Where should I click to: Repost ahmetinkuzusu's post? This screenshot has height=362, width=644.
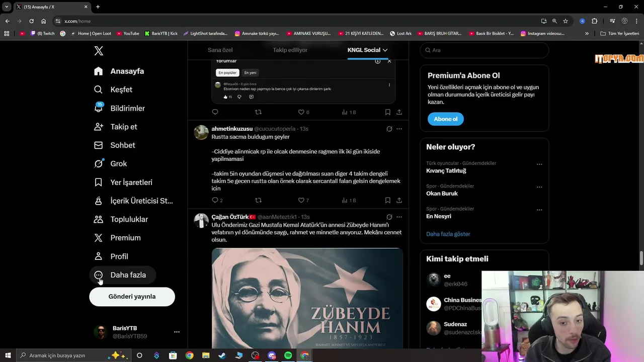258,200
